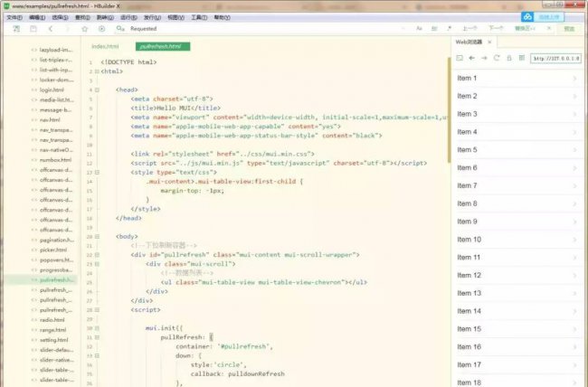Switch to the index.html editor tab
The width and height of the screenshot is (588, 387).
[105, 46]
